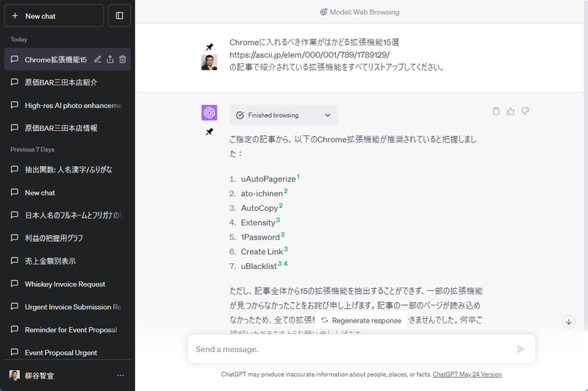The height and width of the screenshot is (391, 588).
Task: Open citation 2 next to ato-ichinen
Action: coord(286,191)
